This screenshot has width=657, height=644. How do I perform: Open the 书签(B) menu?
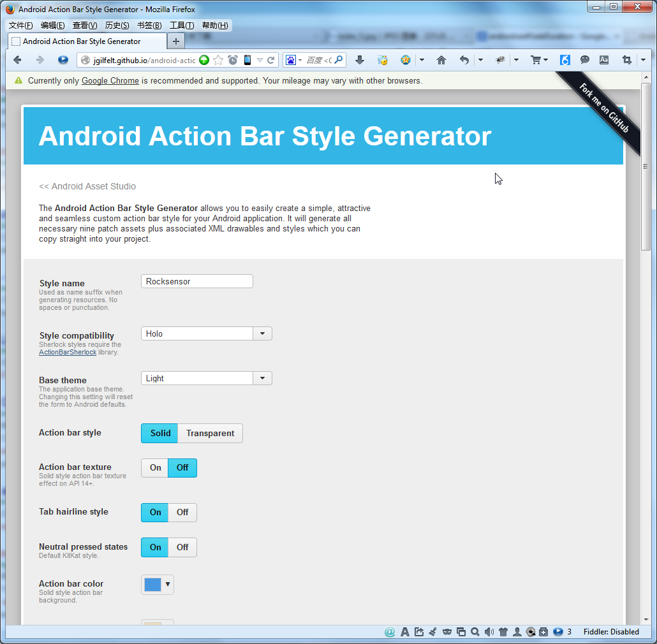149,26
